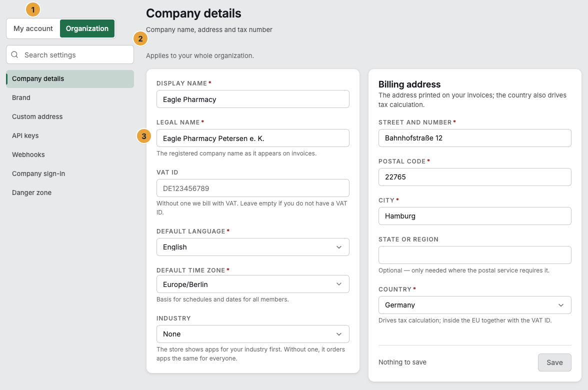The width and height of the screenshot is (588, 390).
Task: Click the 'Nothing to save' status text
Action: coord(402,362)
